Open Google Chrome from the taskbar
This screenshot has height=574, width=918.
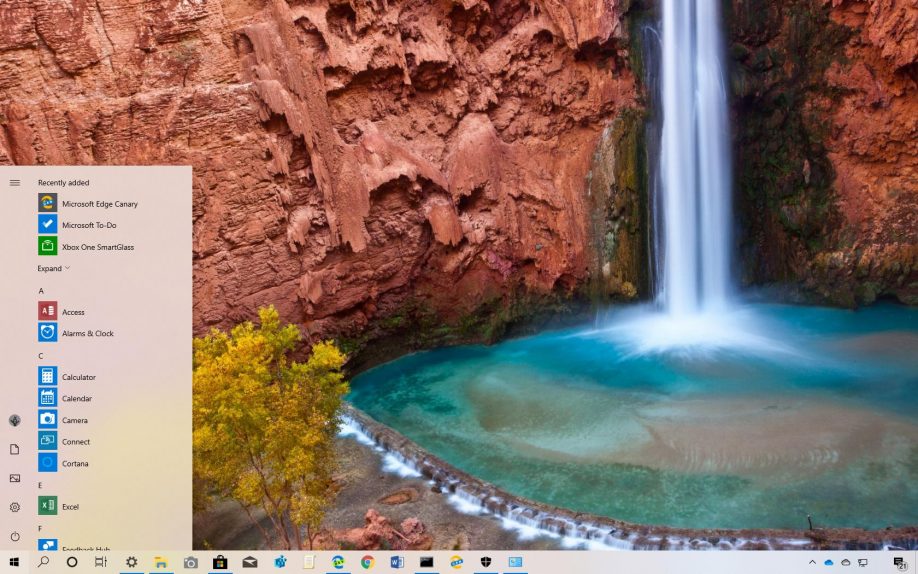(367, 563)
